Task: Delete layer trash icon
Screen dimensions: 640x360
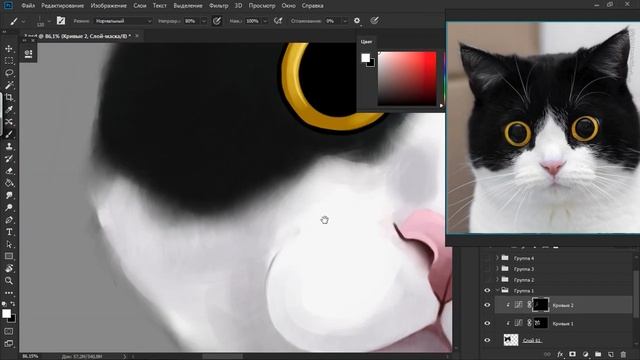Action: pos(623,354)
